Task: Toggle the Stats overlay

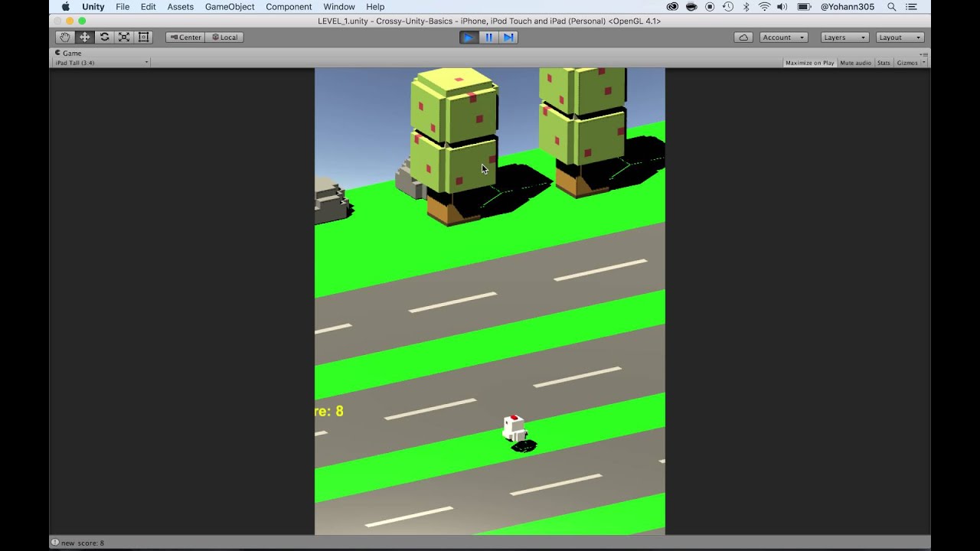Action: [884, 63]
